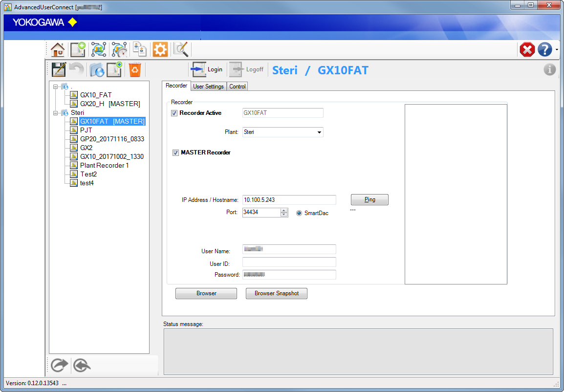564x392 pixels.
Task: Select the Test2 recorder in the tree
Action: coord(88,174)
